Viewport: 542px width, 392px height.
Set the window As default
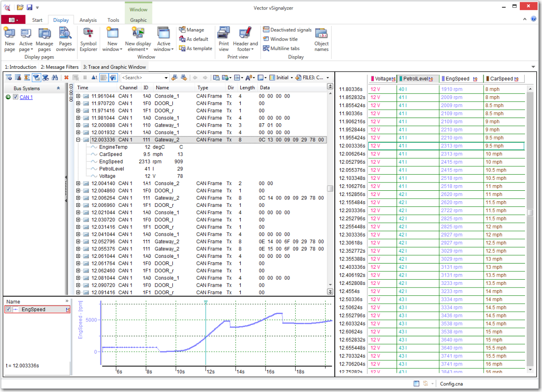pos(194,39)
